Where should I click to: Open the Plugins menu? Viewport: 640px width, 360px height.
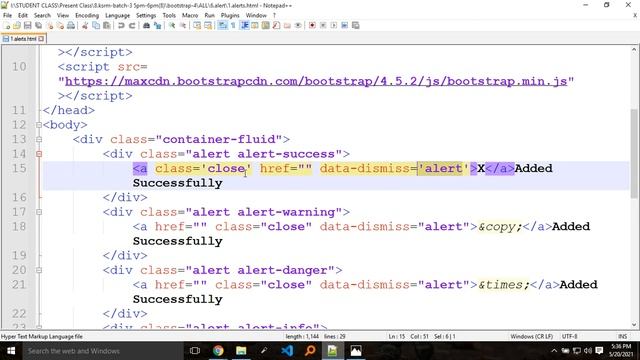point(230,15)
